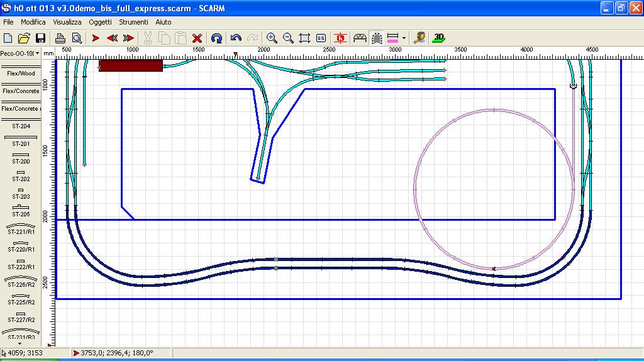Click the red height tool icon

(340, 38)
